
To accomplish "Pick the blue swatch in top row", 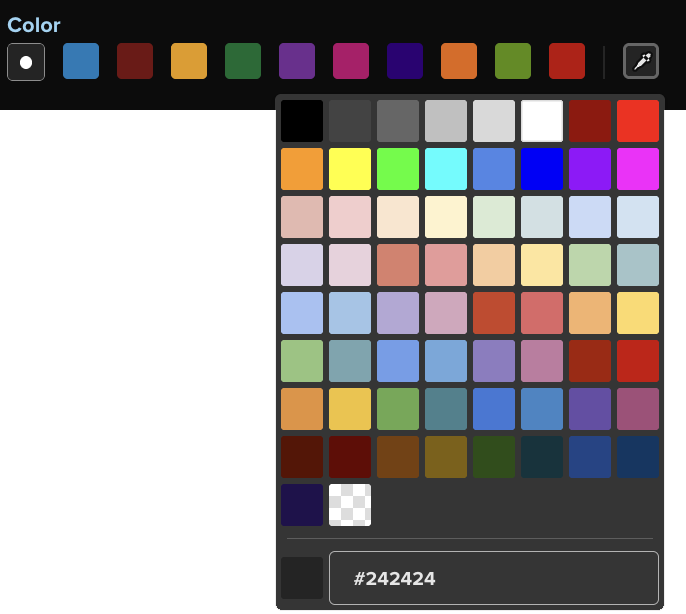I will click(81, 61).
